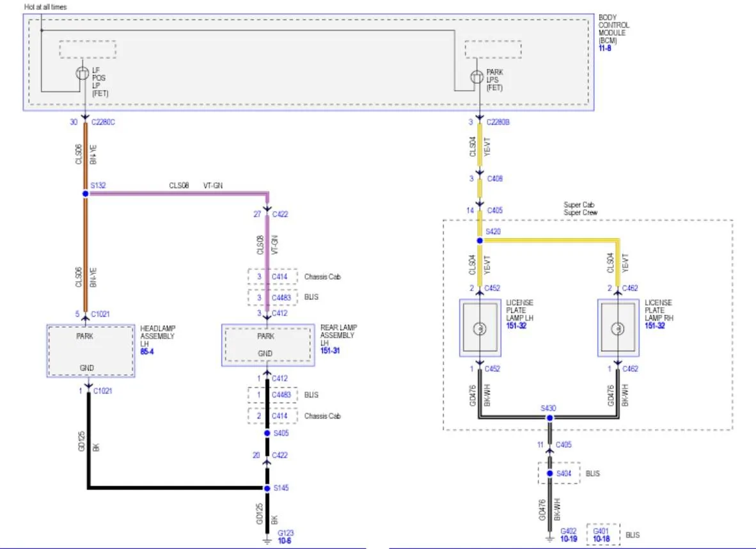Click PARK text inside Rear Lamp Assembly box

(265, 337)
